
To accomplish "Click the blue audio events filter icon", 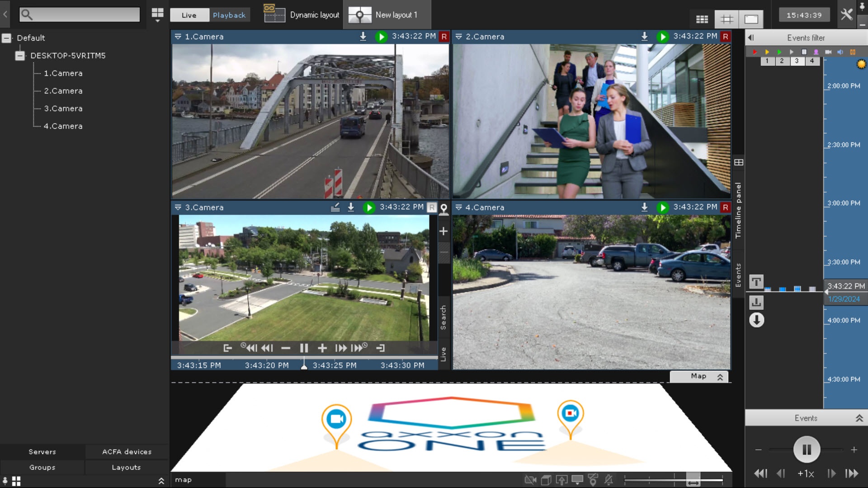I will pyautogui.click(x=840, y=52).
